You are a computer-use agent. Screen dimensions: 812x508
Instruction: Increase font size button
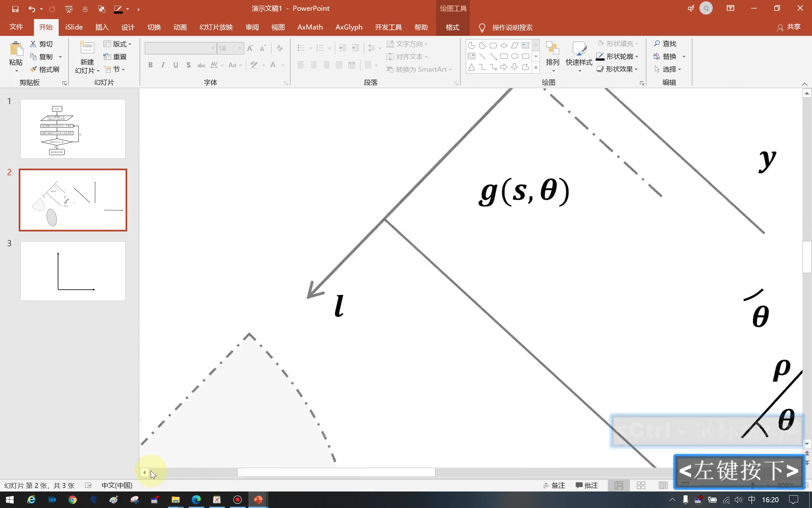click(250, 48)
